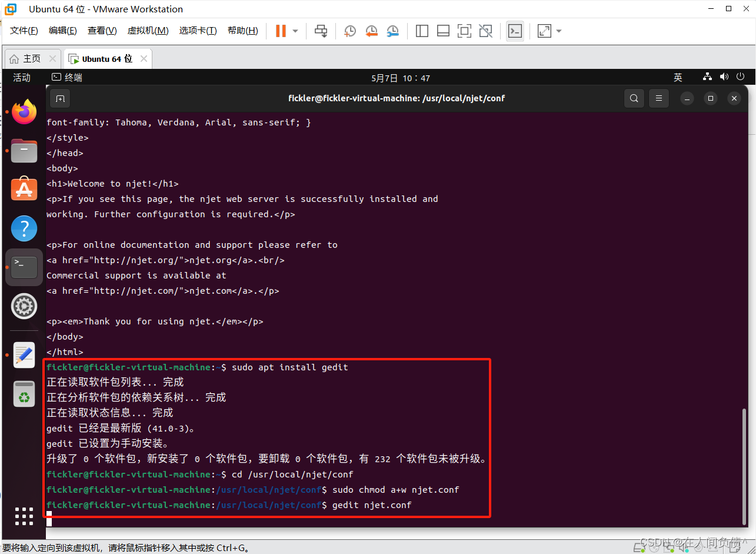Open the 编辑(E) menu
The image size is (756, 554).
[x=62, y=31]
